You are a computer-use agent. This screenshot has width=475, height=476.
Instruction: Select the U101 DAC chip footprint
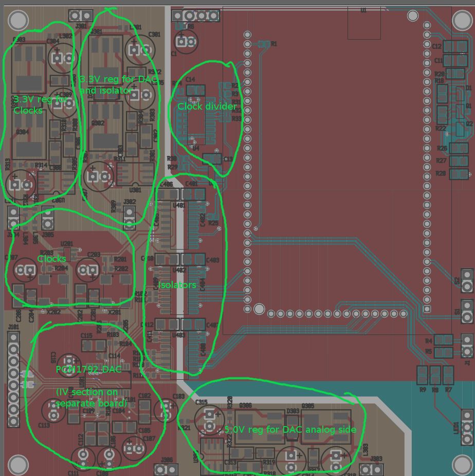(x=108, y=380)
